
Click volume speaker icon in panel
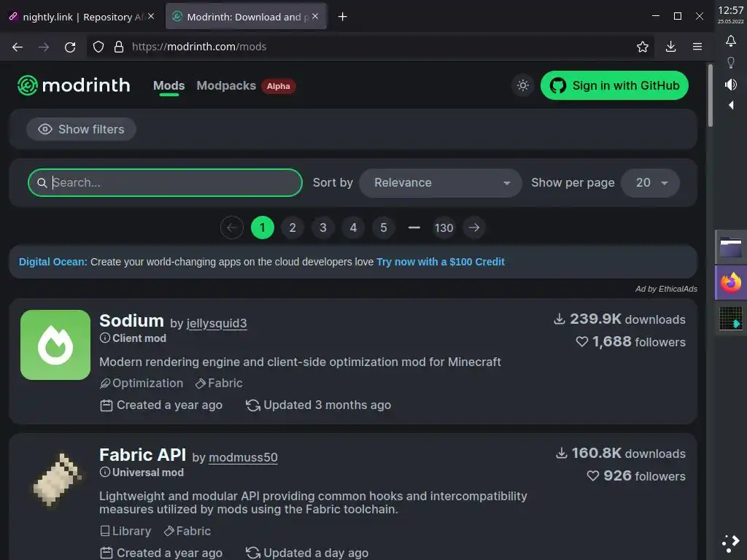[x=730, y=85]
